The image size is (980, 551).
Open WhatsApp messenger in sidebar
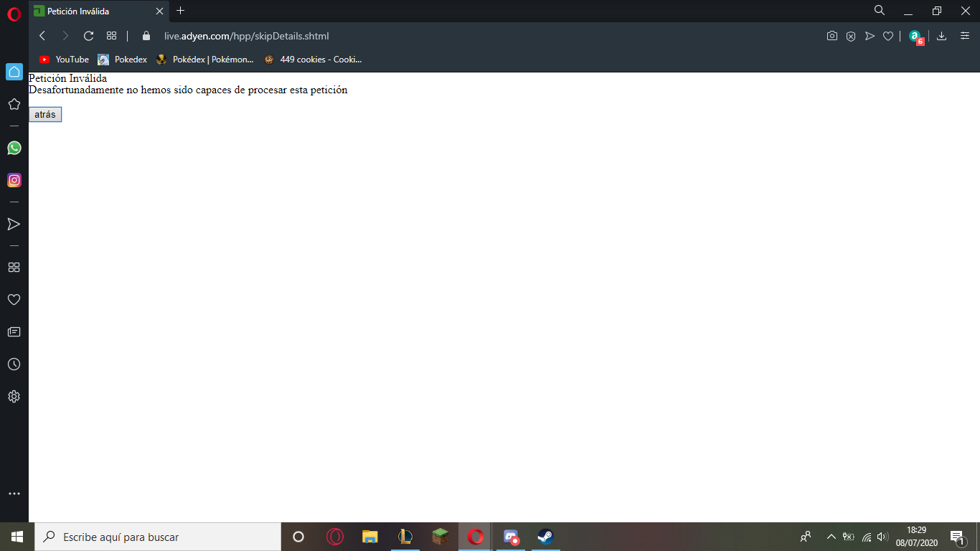coord(14,148)
